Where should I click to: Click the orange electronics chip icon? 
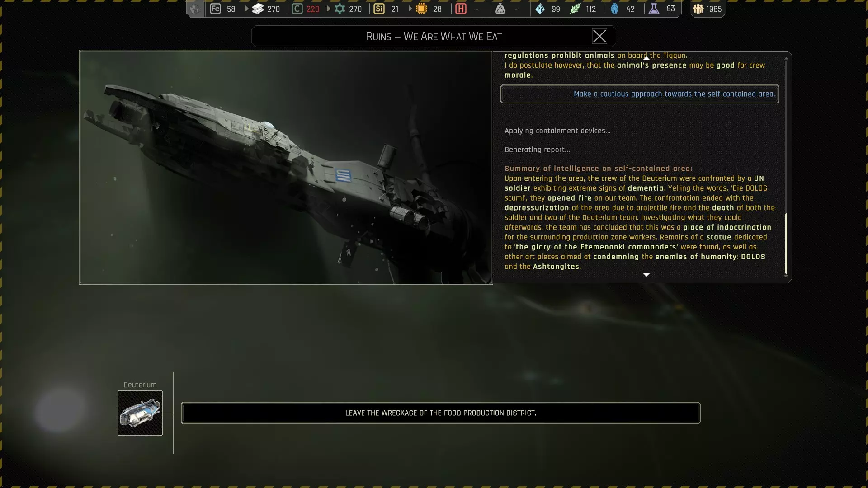[x=421, y=9]
